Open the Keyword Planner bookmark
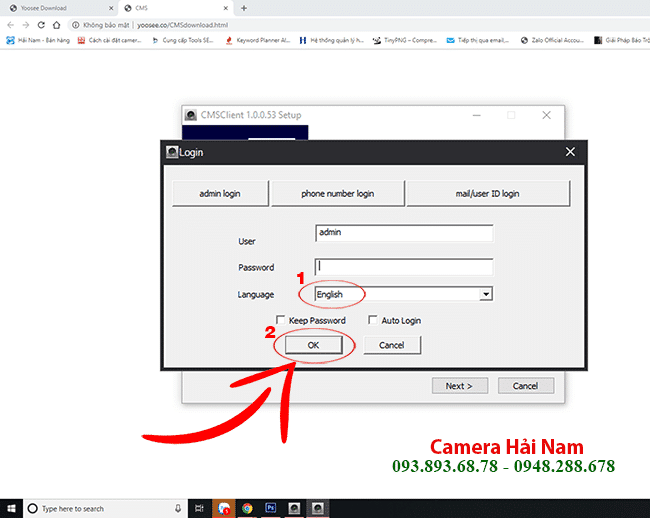The width and height of the screenshot is (650, 518). pyautogui.click(x=257, y=40)
